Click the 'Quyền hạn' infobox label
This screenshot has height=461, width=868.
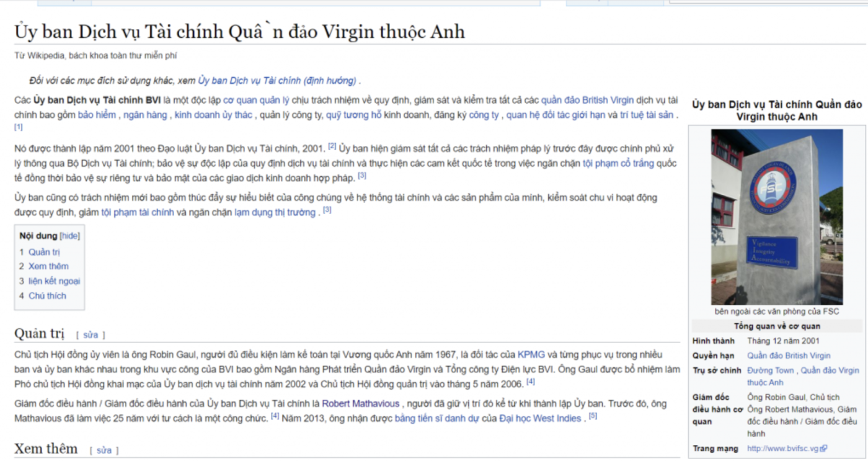coord(713,356)
